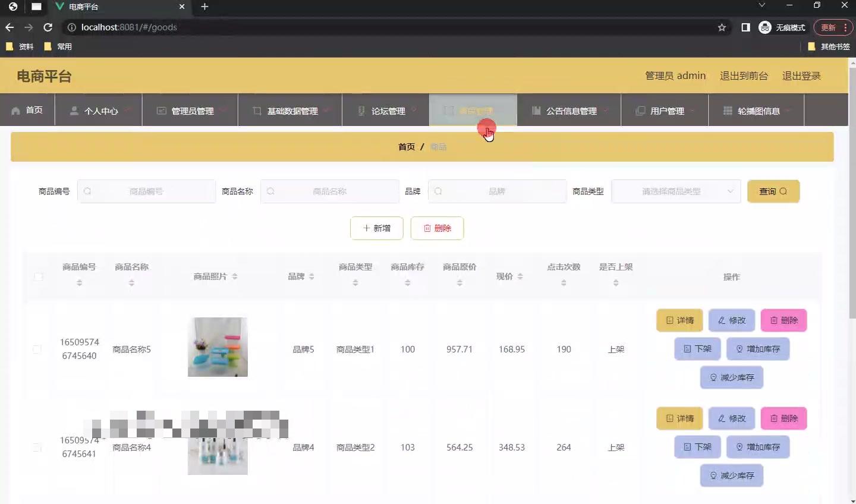Screen dimensions: 856x504
Task: Click 详情 for 商品名称4
Action: point(679,418)
